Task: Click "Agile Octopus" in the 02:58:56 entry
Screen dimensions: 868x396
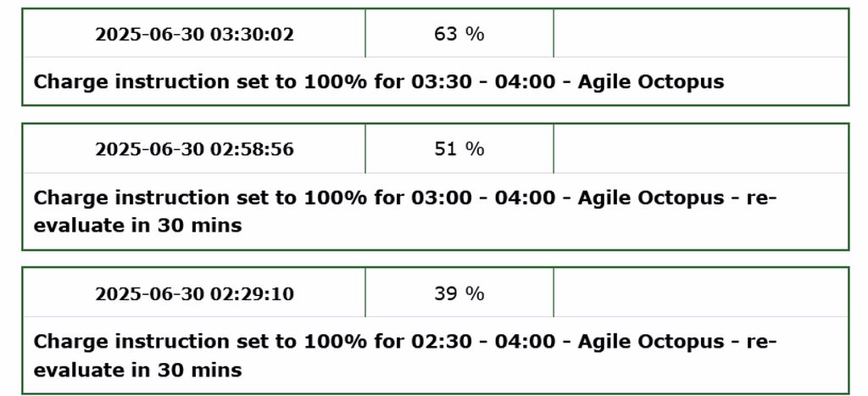Action: click(x=651, y=198)
